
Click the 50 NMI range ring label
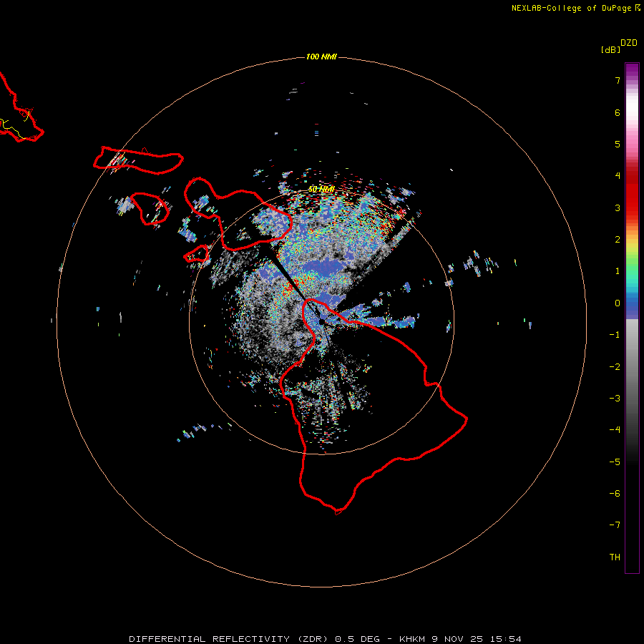tap(321, 189)
